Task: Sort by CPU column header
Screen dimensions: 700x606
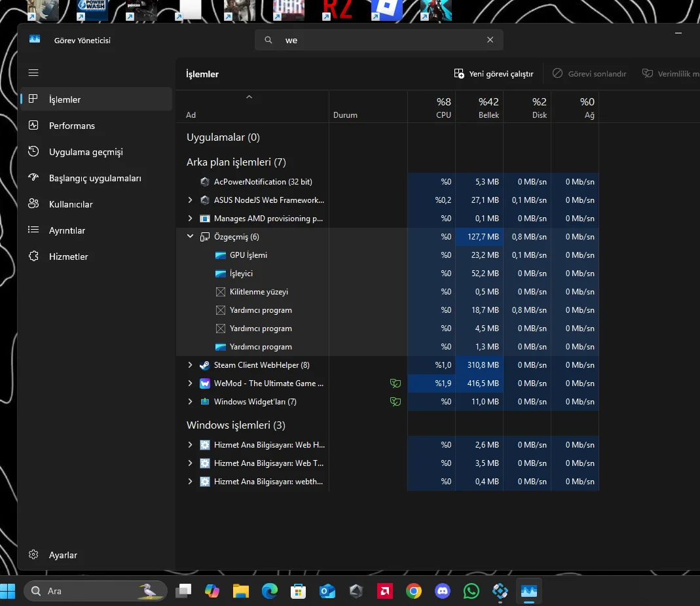Action: coord(432,107)
